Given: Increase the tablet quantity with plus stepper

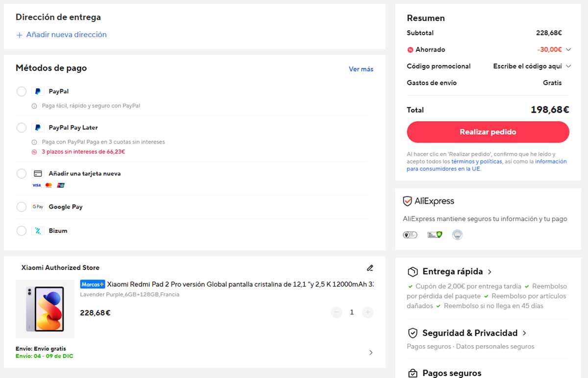Looking at the screenshot, I should pos(368,312).
